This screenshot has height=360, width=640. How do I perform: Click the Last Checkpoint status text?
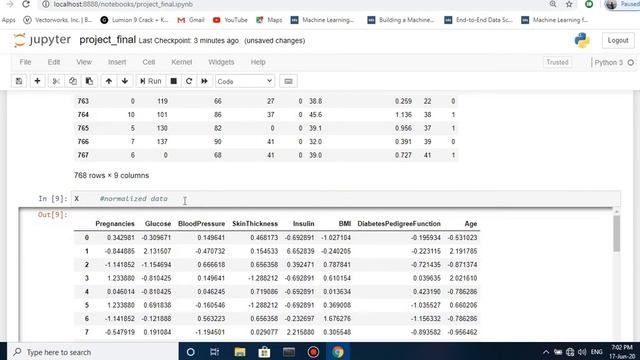pyautogui.click(x=189, y=41)
